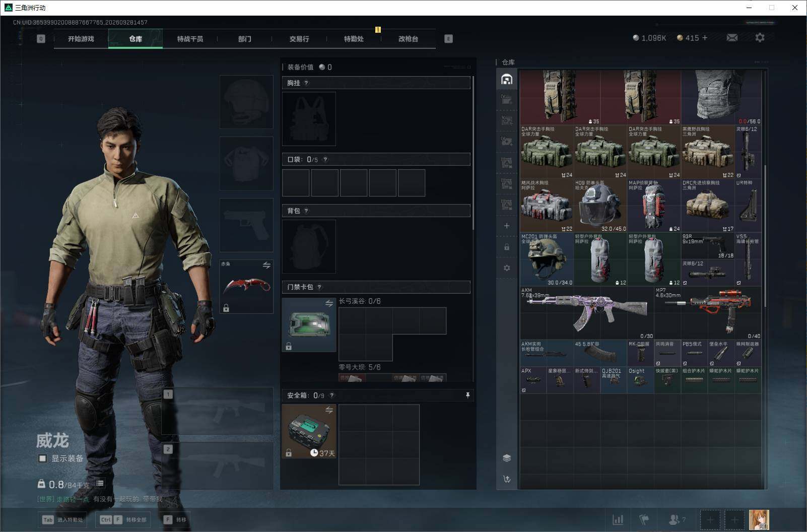Click the flag icon in bottom bar

644,519
